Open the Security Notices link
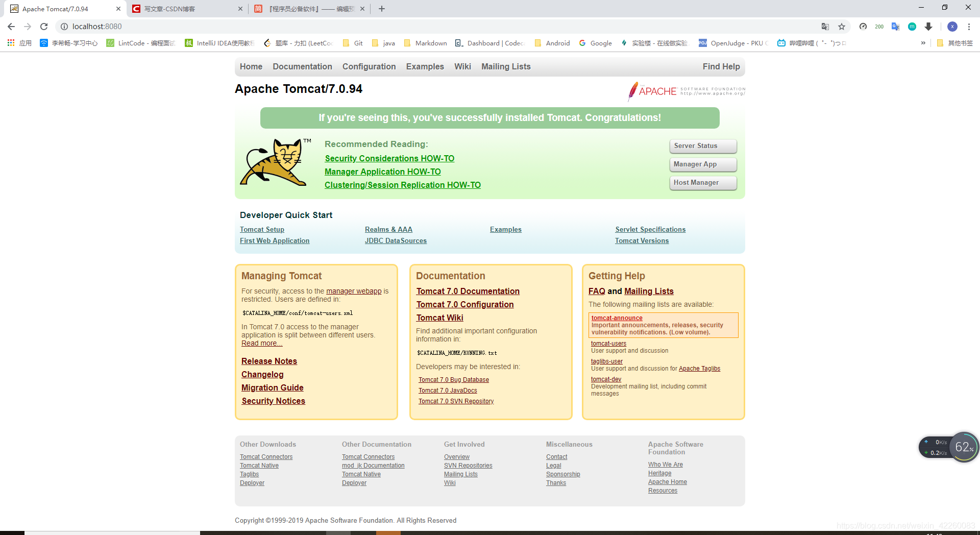Image resolution: width=980 pixels, height=535 pixels. [x=273, y=401]
